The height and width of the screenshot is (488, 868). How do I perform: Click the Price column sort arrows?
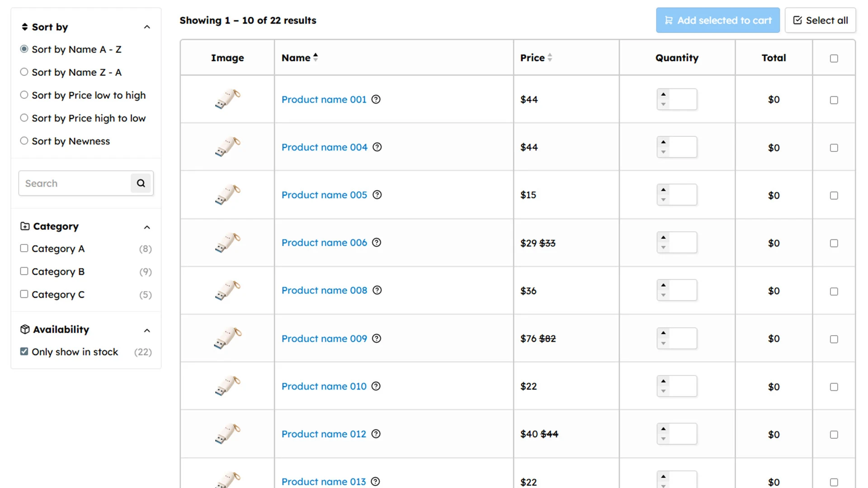click(x=550, y=57)
